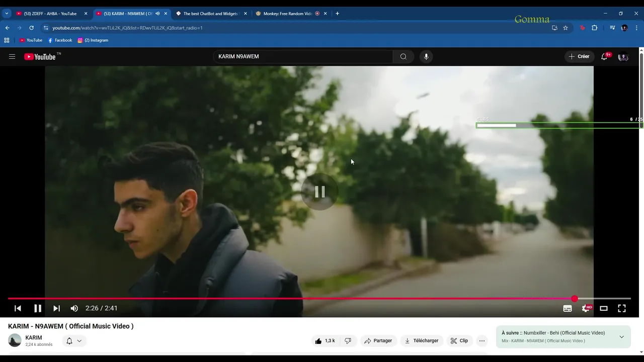Open the Extensions puzzle menu
Screen dimensions: 644x362
point(595,28)
